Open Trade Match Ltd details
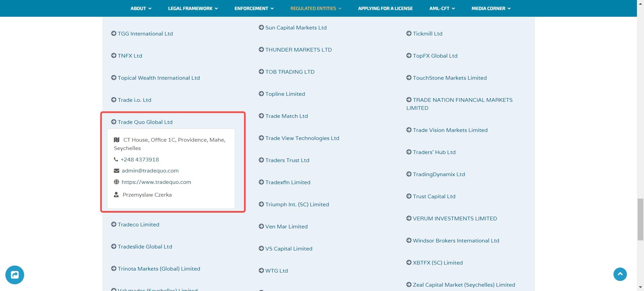The image size is (644, 291). click(283, 116)
